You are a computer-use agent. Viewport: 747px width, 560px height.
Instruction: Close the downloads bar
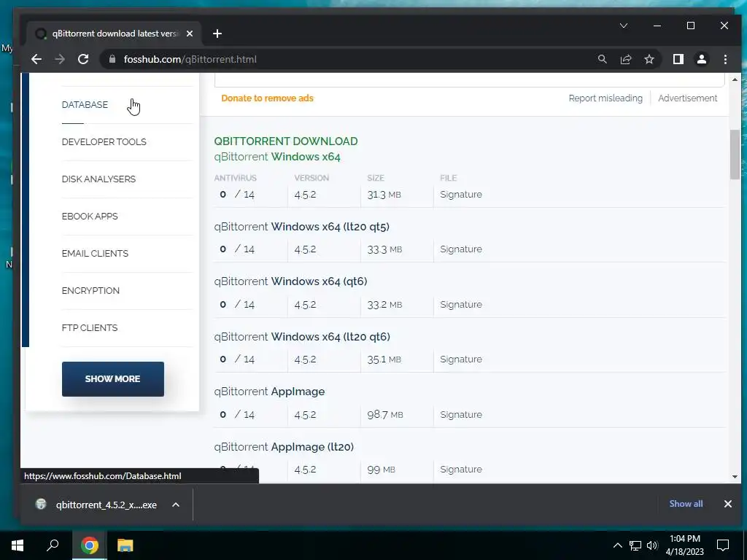727,504
